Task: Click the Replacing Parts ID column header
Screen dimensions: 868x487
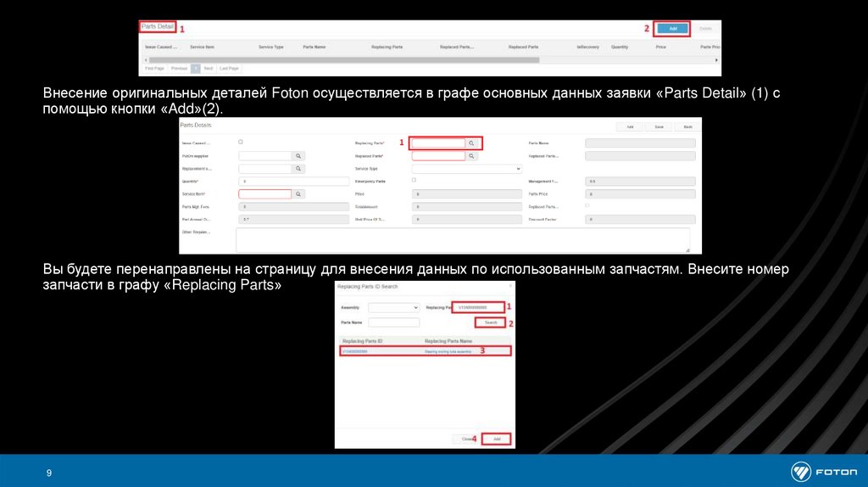Action: pyautogui.click(x=363, y=341)
